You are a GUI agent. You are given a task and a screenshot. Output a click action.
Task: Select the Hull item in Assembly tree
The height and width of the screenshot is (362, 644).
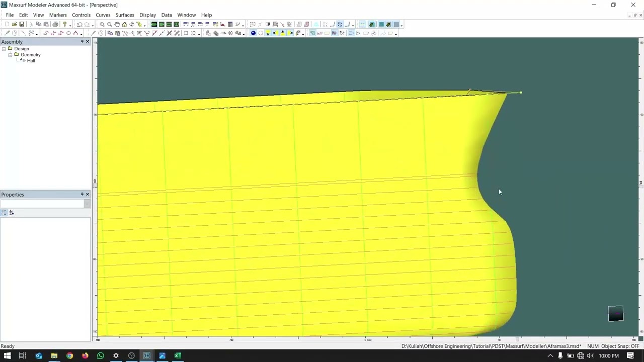[x=31, y=61]
